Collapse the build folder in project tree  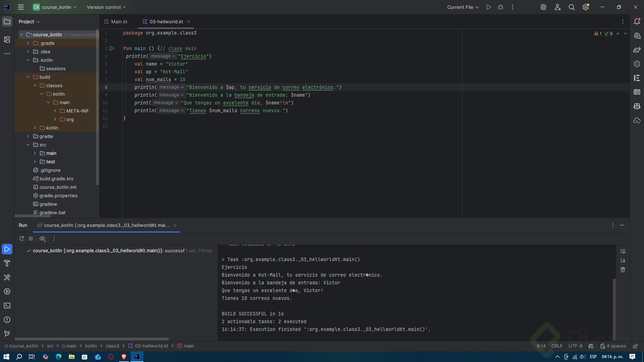tap(28, 77)
